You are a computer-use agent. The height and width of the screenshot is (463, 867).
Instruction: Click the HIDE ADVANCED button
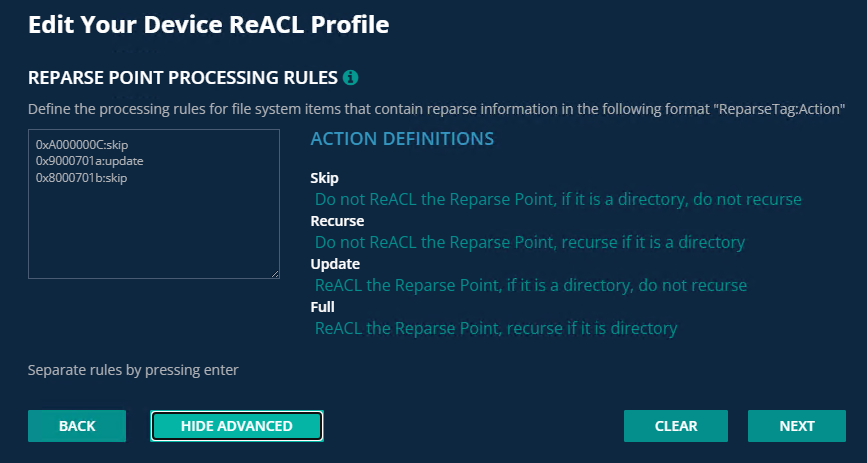point(237,426)
